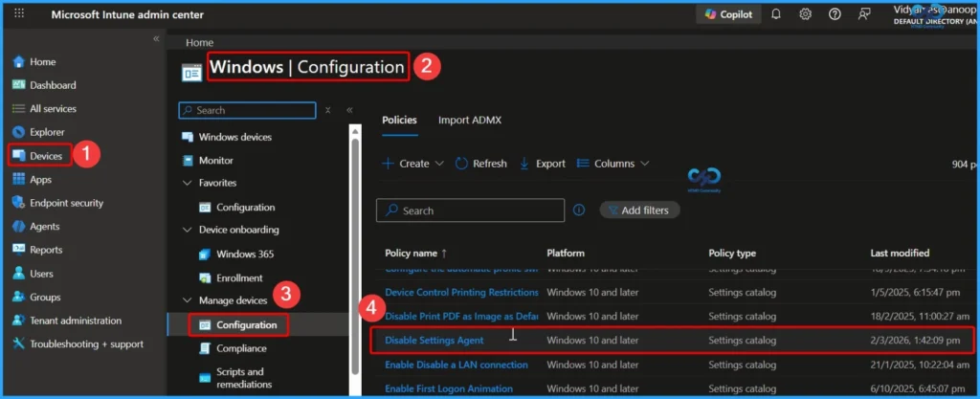Image resolution: width=980 pixels, height=399 pixels.
Task: Sort by Policy name column
Action: click(416, 253)
